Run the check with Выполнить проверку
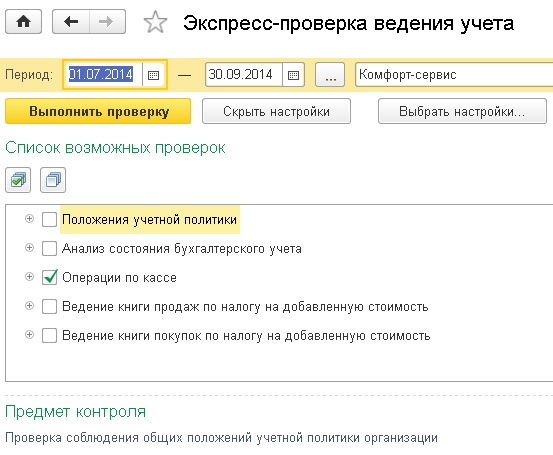The width and height of the screenshot is (553, 455). 98,111
